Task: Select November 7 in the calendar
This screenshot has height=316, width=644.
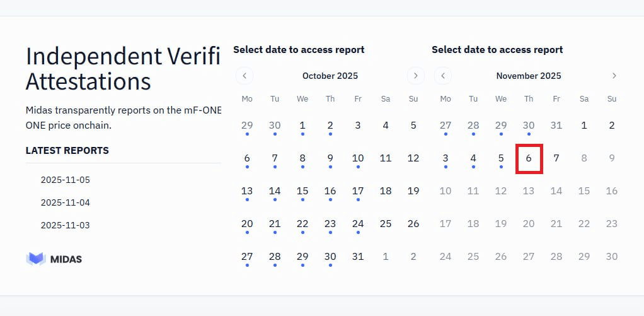Action: coord(556,158)
